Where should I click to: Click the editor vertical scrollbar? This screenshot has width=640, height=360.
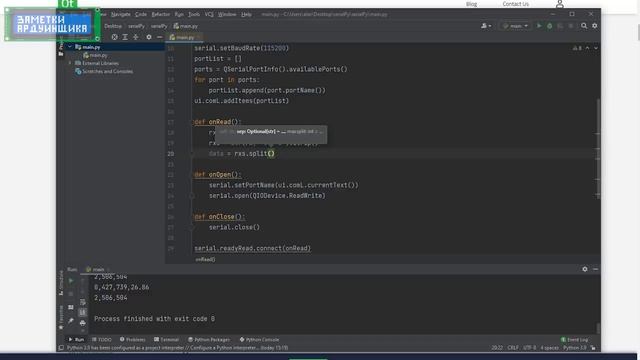598,148
